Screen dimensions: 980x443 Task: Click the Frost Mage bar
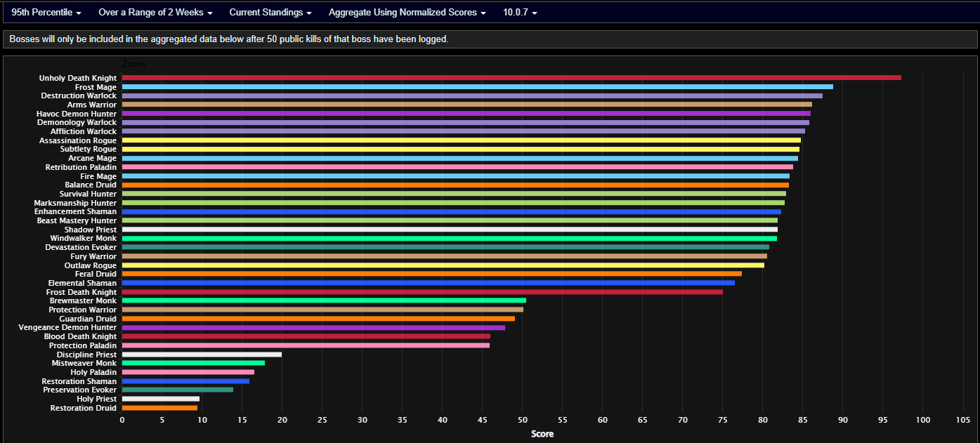478,87
